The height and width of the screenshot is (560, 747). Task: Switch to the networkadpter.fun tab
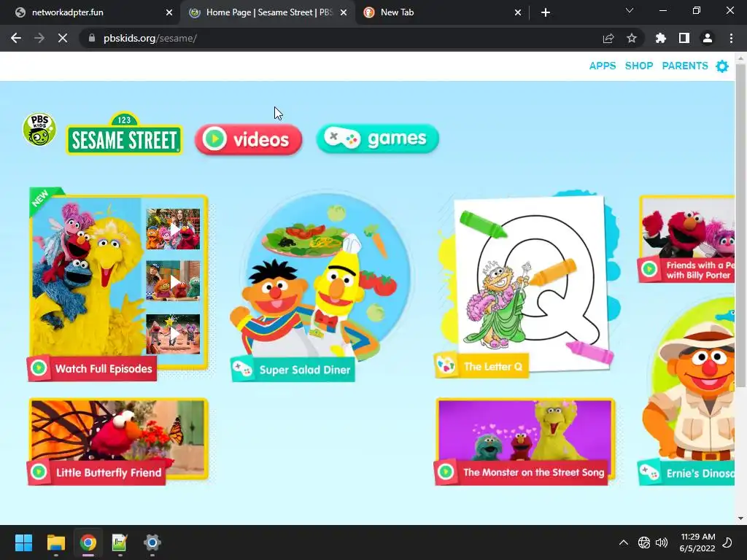[90, 12]
